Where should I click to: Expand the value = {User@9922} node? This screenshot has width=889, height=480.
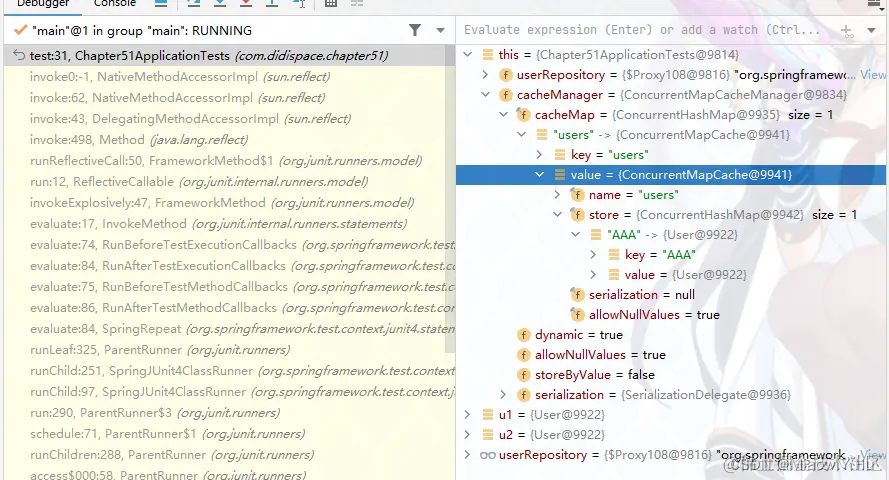click(x=594, y=275)
